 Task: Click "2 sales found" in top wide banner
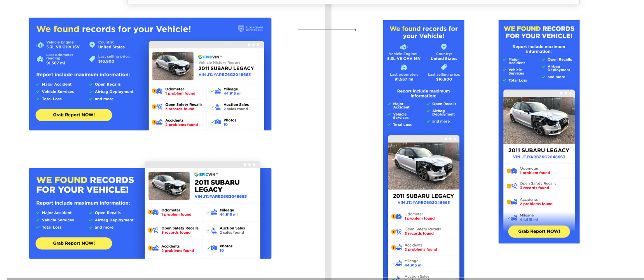tap(236, 109)
